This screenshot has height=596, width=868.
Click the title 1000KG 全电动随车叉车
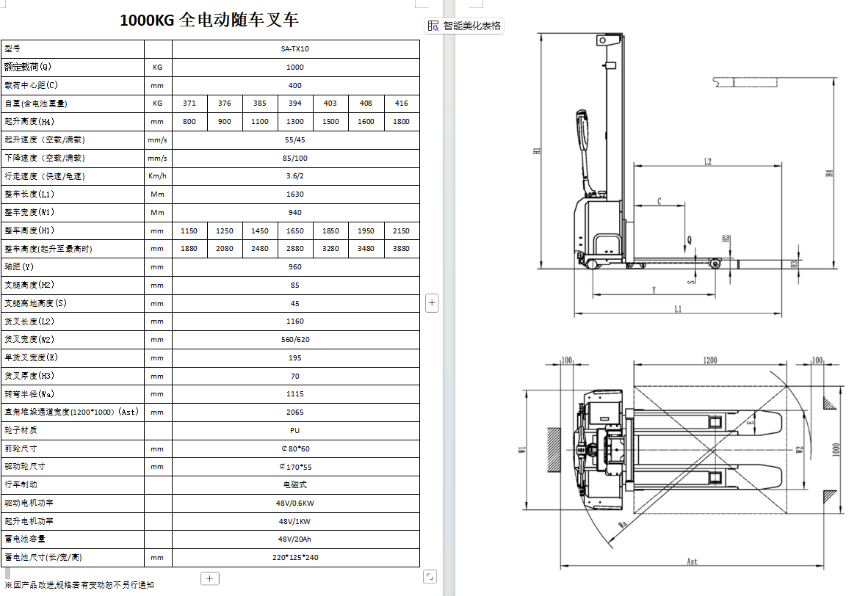tap(209, 20)
